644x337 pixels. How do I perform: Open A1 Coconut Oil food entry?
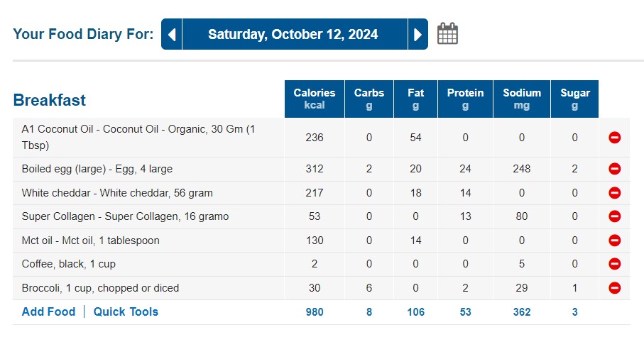(138, 131)
